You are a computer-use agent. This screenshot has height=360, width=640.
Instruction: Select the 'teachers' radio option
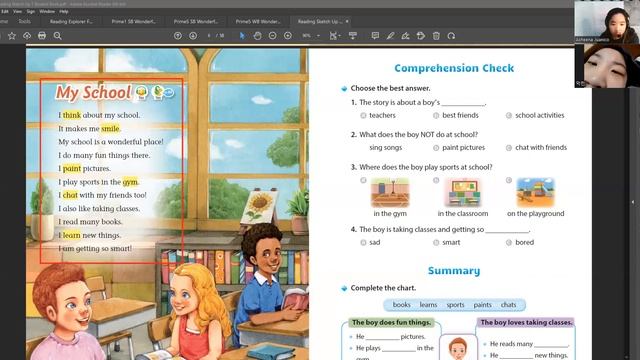click(363, 116)
